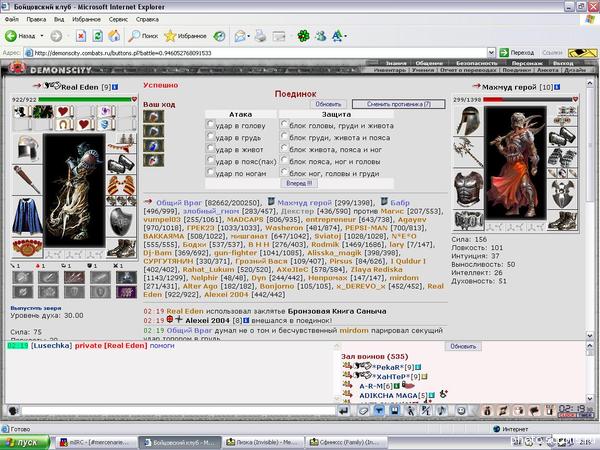Select defense 'блок груди, живота и пояса'
This screenshot has width=600, height=450.
(284, 136)
